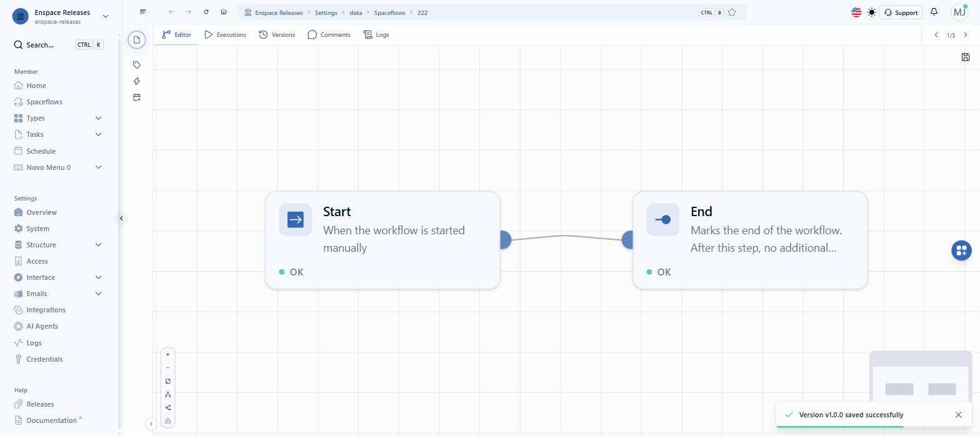The image size is (980, 436).
Task: Dismiss the version saved notification
Action: click(959, 415)
